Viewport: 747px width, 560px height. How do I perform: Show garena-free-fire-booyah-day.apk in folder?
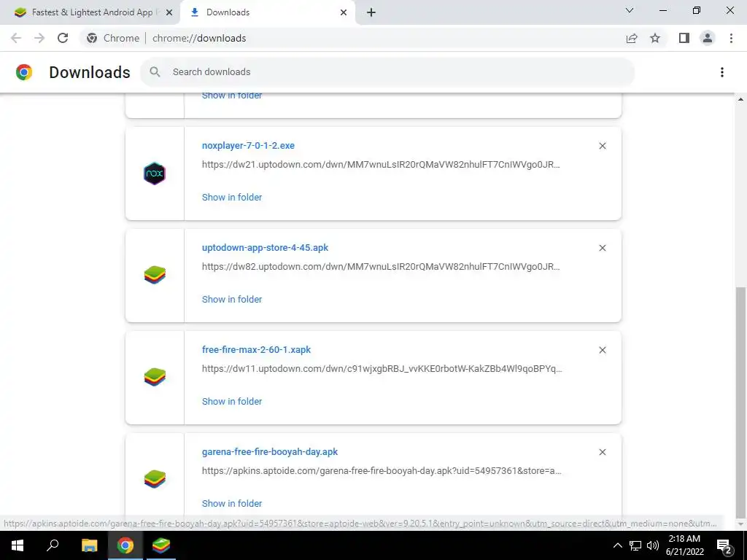[x=232, y=503]
